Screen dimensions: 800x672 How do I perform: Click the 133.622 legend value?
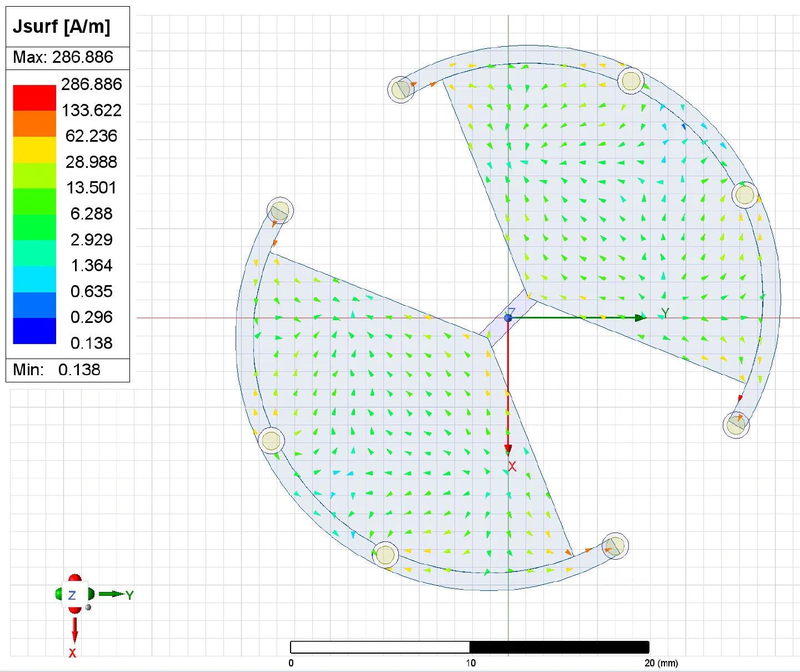[92, 110]
